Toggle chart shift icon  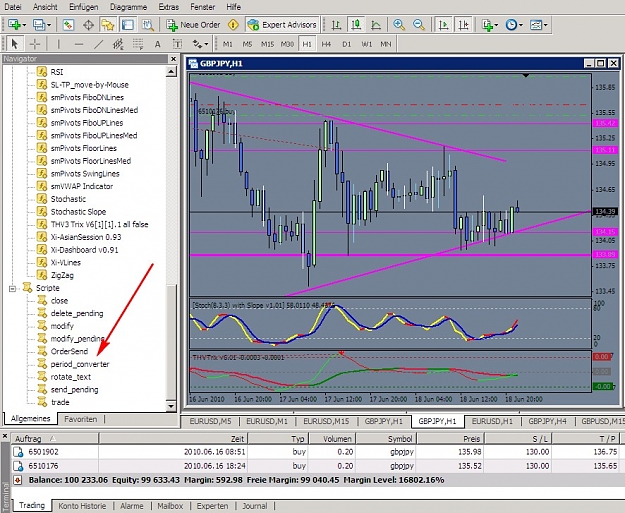coord(463,25)
